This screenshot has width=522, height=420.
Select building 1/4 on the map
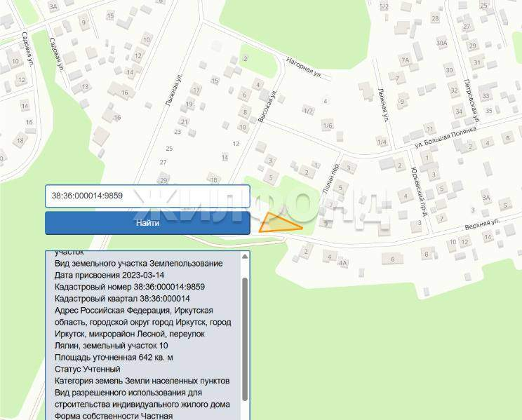[x=382, y=142]
